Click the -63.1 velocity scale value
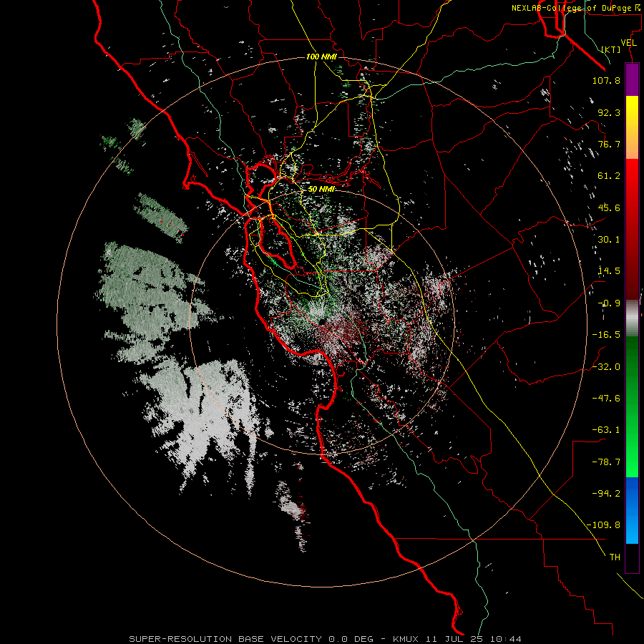This screenshot has width=644, height=644. 606,430
